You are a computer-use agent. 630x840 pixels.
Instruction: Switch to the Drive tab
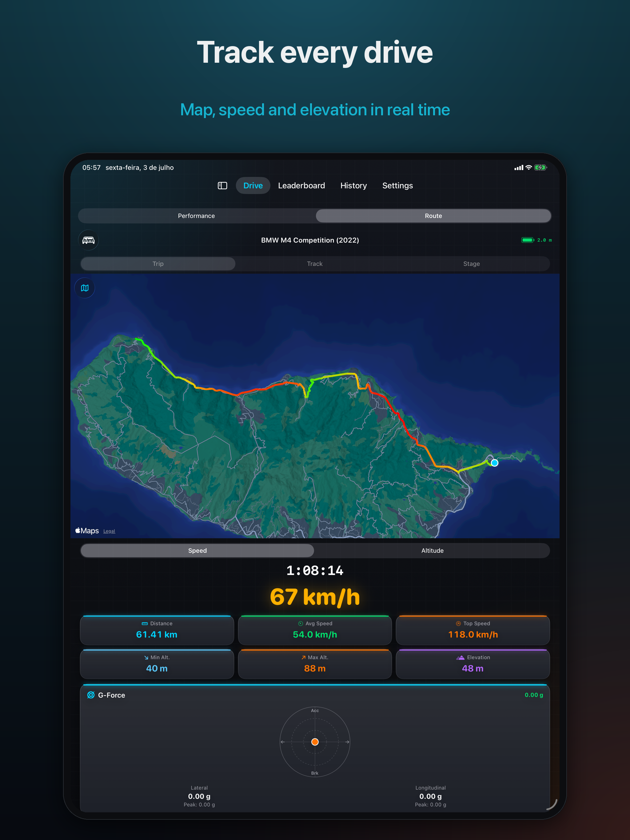(x=253, y=185)
